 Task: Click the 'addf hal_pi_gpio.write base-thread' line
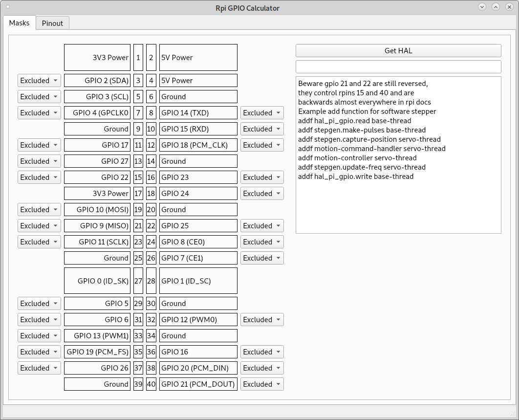(355, 176)
